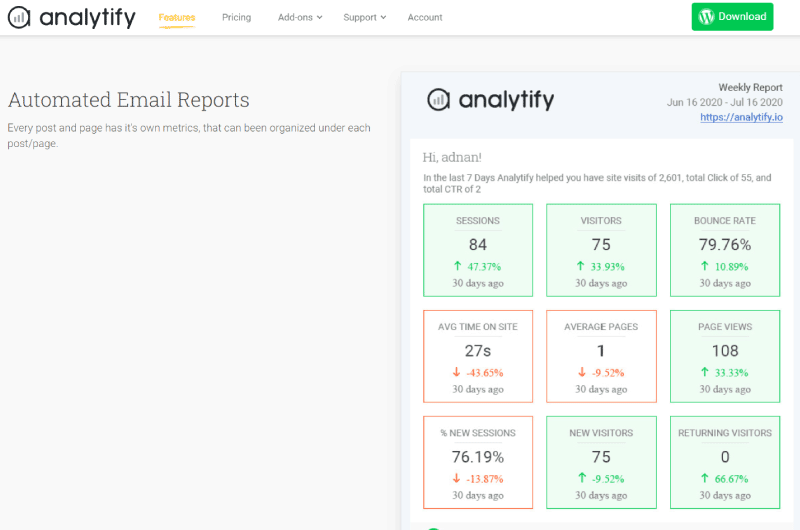
Task: Click the Page Views up arrow icon
Action: (705, 372)
